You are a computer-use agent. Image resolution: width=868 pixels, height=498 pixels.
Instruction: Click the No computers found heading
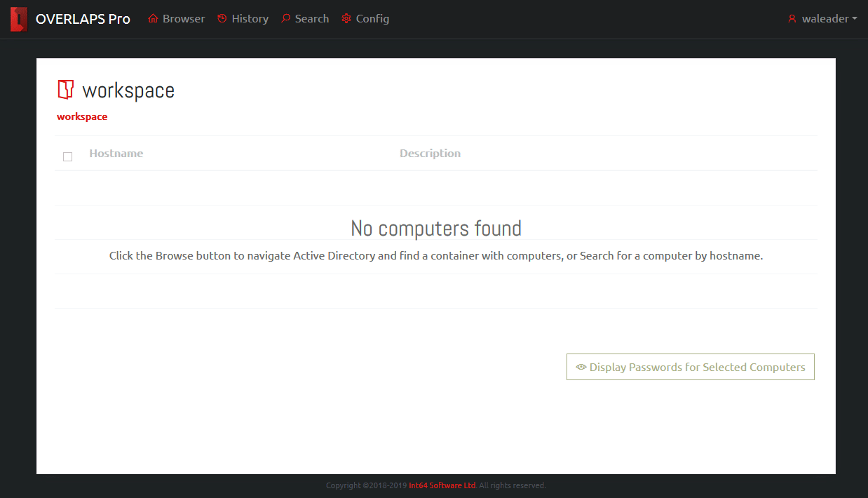[436, 228]
